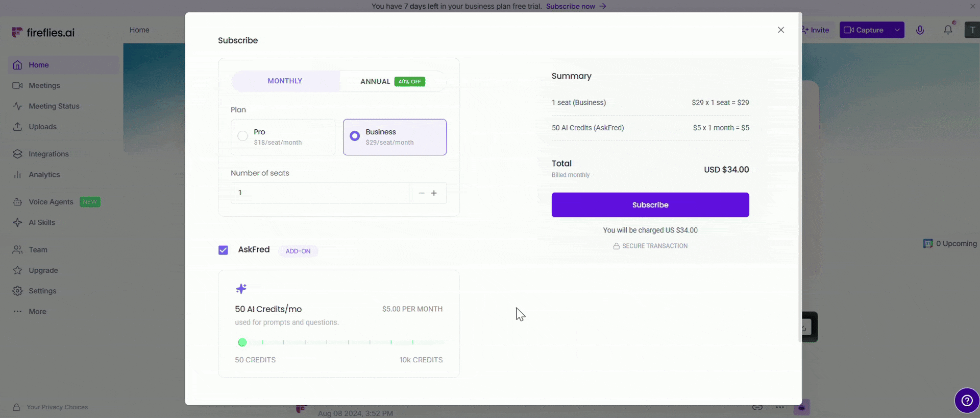This screenshot has height=418, width=980.
Task: Click the fireflies.ai logo
Action: 43,32
